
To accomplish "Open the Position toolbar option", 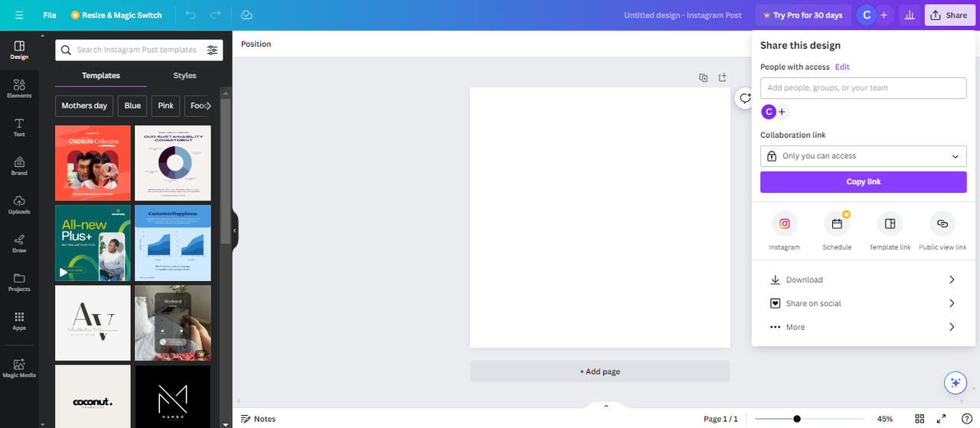I will [256, 44].
